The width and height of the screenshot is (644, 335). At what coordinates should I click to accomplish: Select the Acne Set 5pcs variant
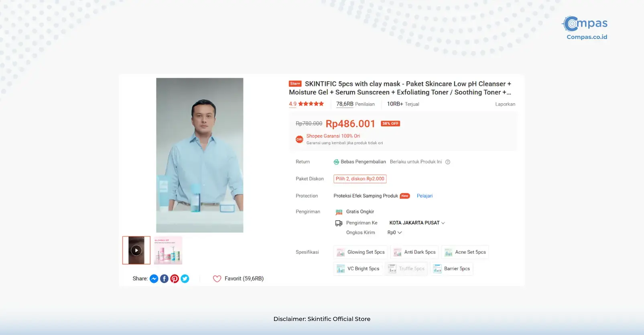[465, 252]
